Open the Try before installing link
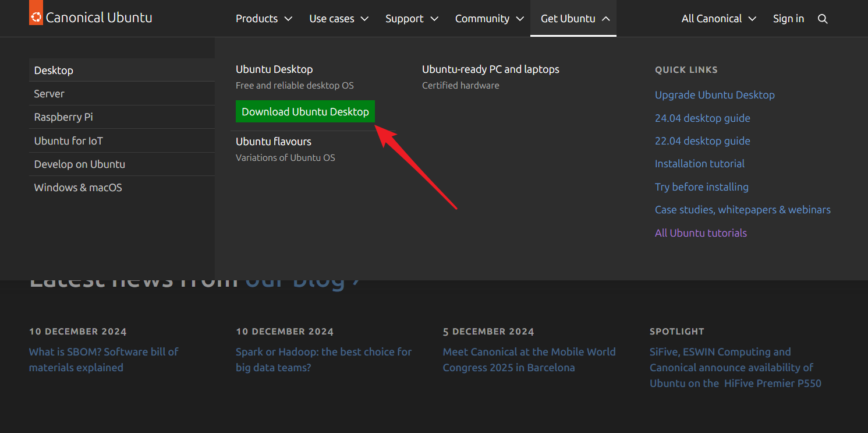The height and width of the screenshot is (433, 868). (702, 187)
